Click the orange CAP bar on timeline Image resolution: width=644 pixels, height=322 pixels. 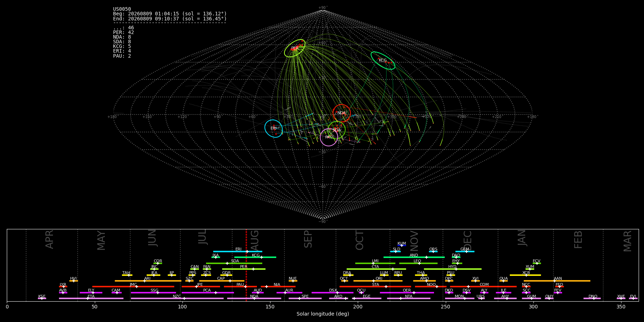222,281
